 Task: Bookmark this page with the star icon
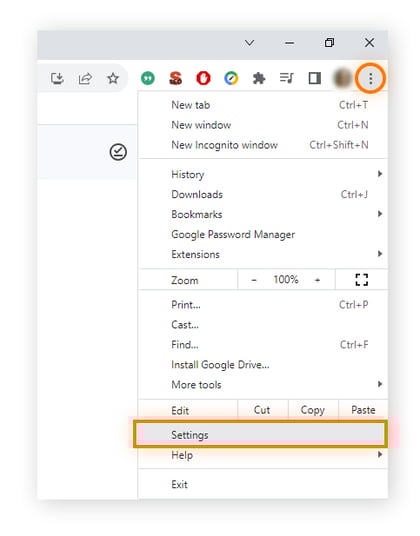pyautogui.click(x=113, y=79)
